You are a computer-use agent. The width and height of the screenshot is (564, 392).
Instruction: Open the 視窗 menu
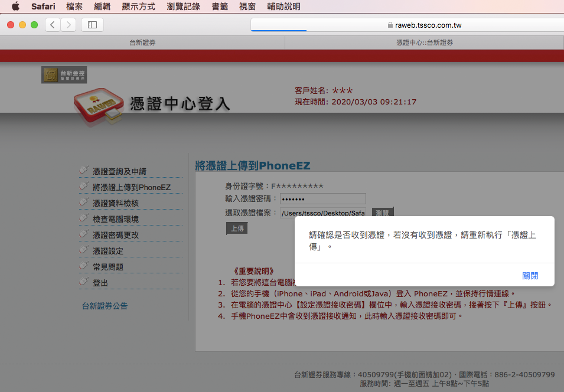pos(247,6)
